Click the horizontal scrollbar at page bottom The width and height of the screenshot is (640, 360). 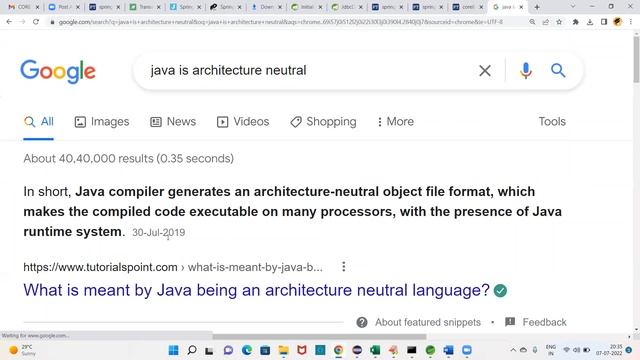click(x=319, y=337)
